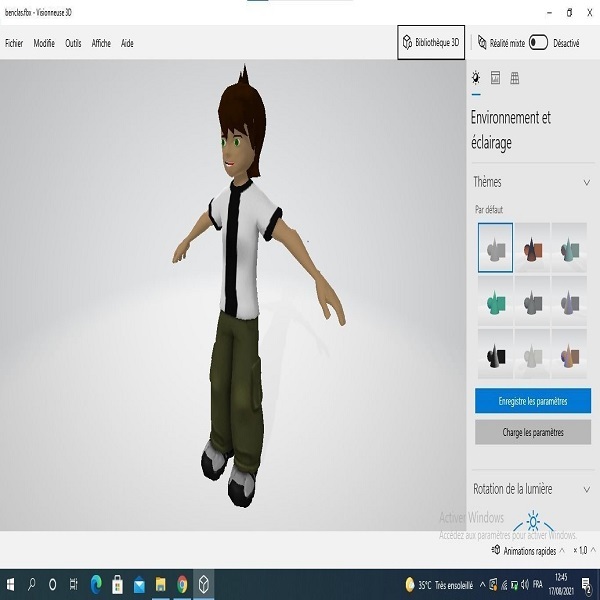Click the sun light rotation control
This screenshot has width=600, height=600.
pos(533,521)
